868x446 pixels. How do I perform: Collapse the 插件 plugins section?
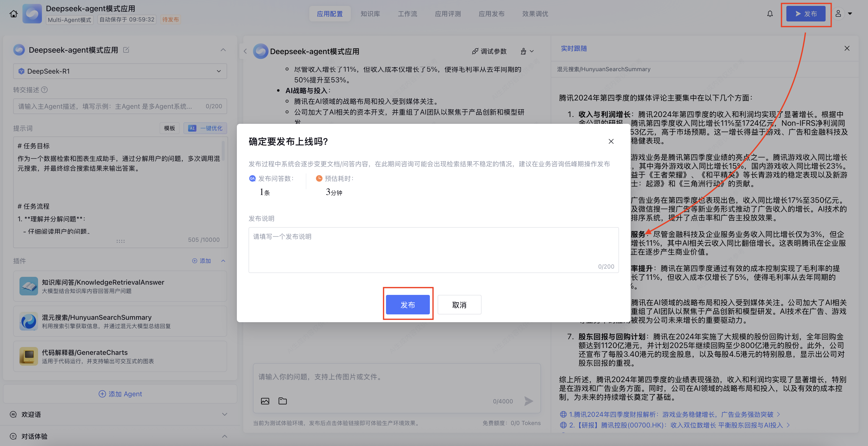(x=223, y=261)
